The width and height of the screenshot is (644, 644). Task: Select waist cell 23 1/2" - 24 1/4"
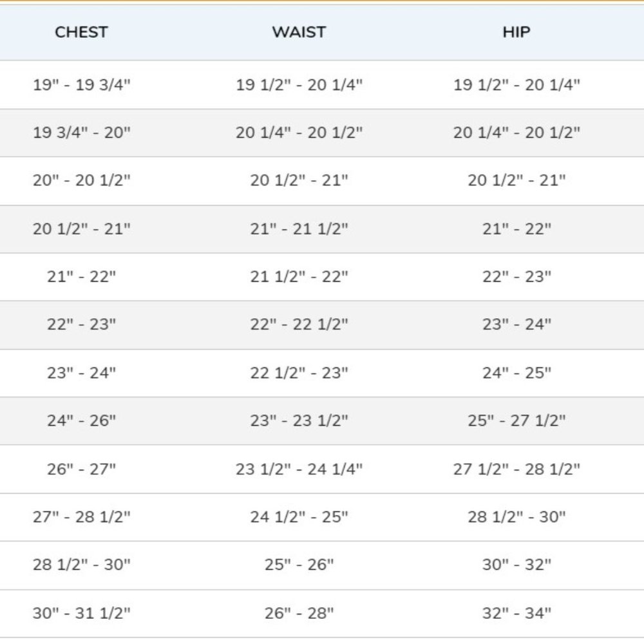point(299,469)
